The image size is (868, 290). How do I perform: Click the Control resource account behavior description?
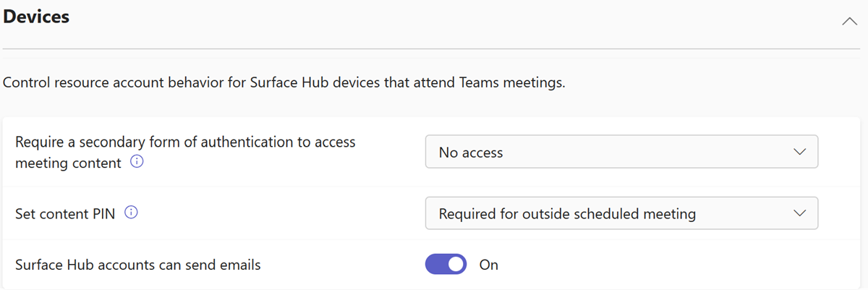tap(284, 82)
